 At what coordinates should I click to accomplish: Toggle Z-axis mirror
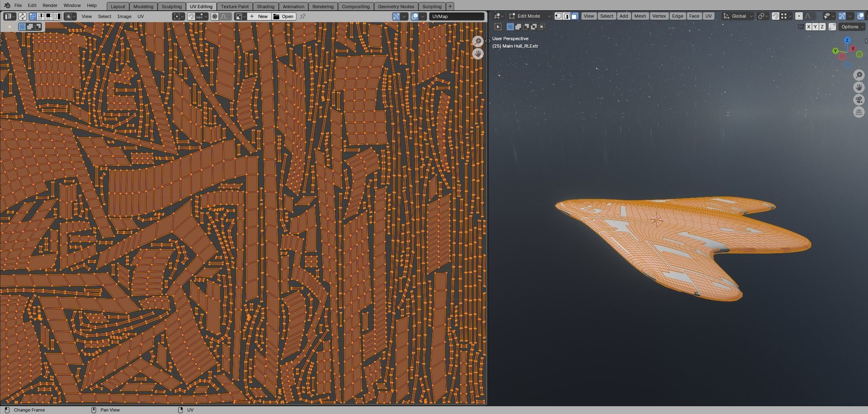coord(822,27)
